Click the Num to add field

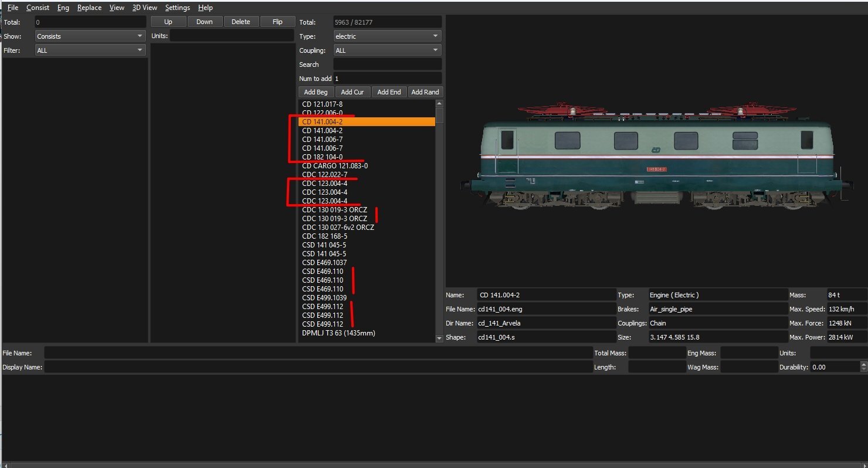click(x=387, y=79)
